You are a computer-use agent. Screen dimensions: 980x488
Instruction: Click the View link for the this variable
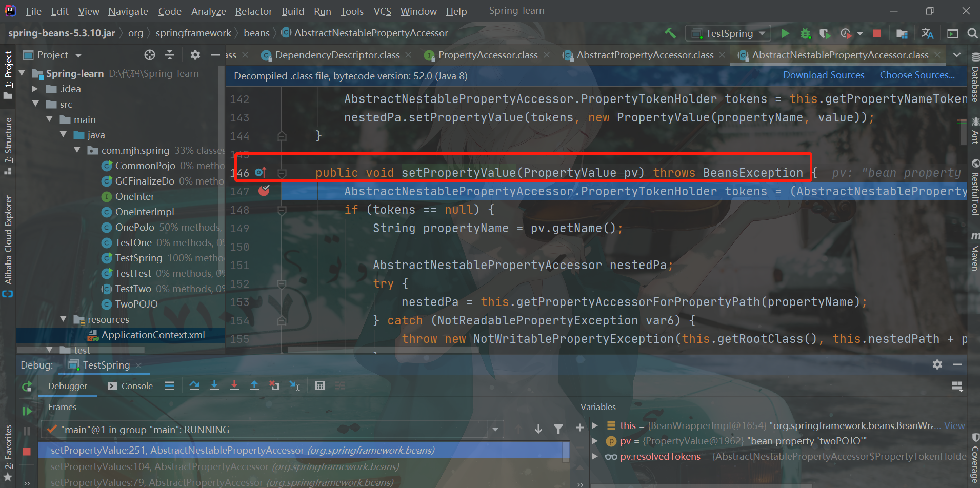(954, 425)
